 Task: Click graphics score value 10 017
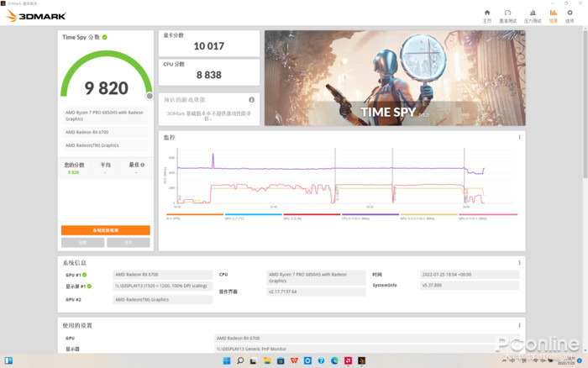209,46
